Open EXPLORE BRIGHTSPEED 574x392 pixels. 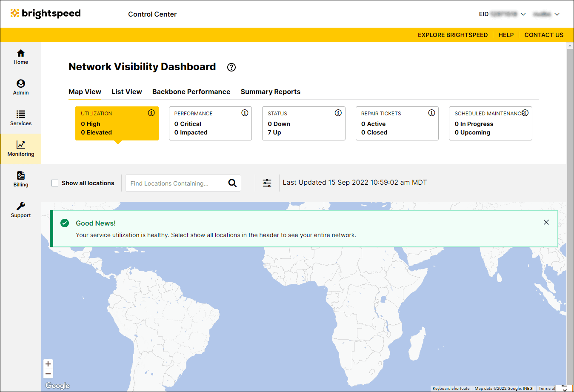[452, 35]
